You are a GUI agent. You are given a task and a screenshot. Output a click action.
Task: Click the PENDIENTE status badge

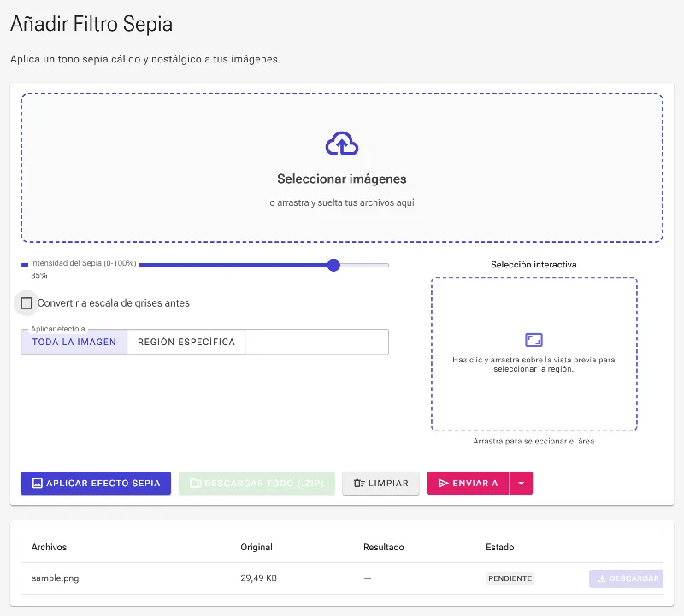pos(510,578)
